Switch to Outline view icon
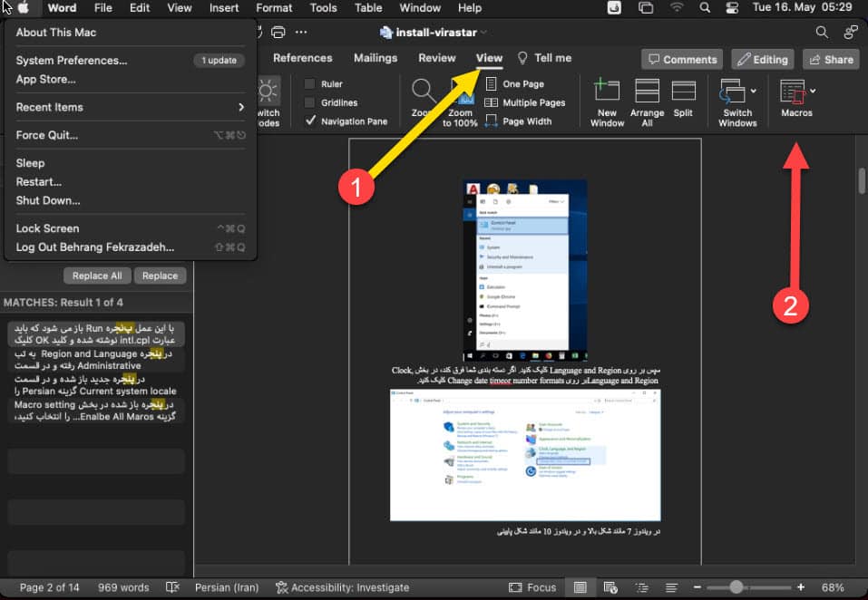 pyautogui.click(x=641, y=587)
